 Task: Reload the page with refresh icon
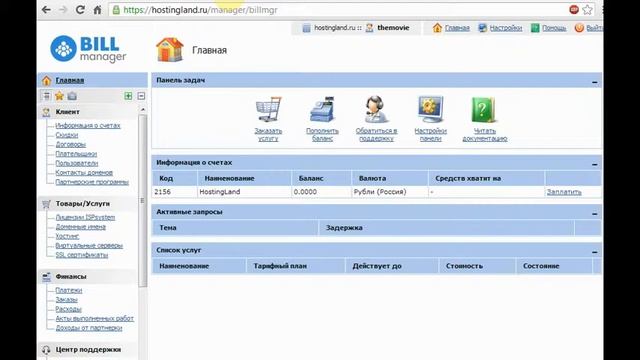(x=80, y=10)
